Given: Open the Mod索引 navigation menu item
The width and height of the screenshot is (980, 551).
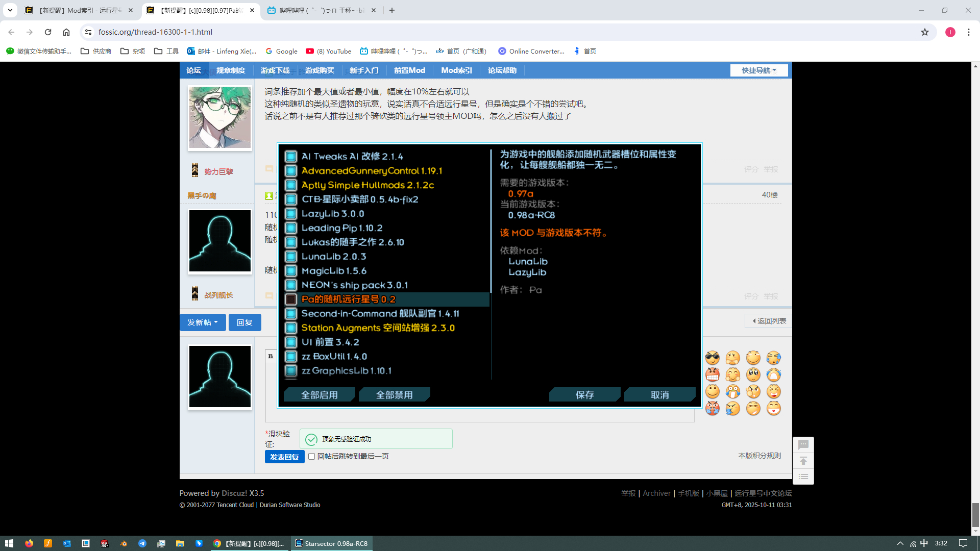Looking at the screenshot, I should pos(456,70).
